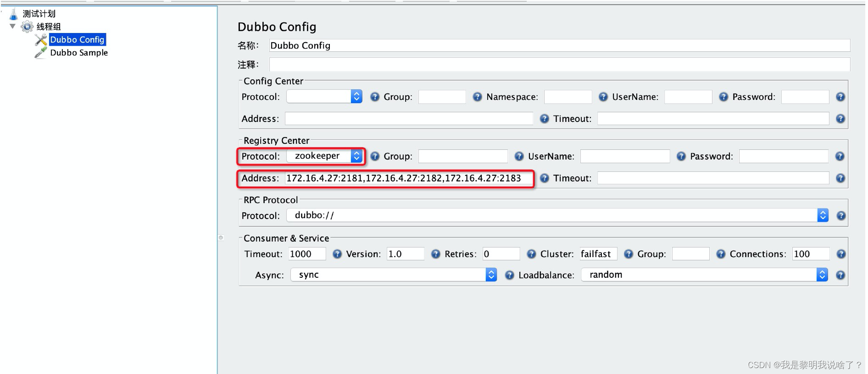Open help icon after Registry Center Group field
Image resolution: width=868 pixels, height=374 pixels.
519,156
